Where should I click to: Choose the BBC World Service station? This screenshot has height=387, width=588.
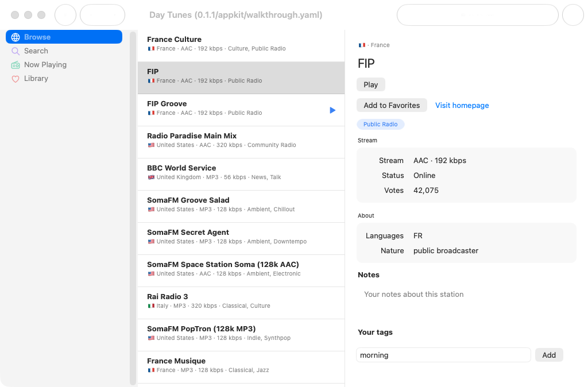pyautogui.click(x=241, y=175)
